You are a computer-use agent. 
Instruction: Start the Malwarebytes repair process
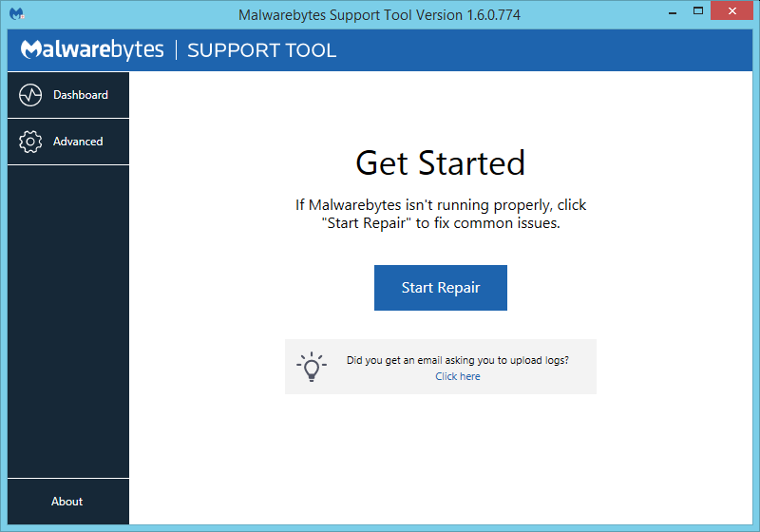441,287
